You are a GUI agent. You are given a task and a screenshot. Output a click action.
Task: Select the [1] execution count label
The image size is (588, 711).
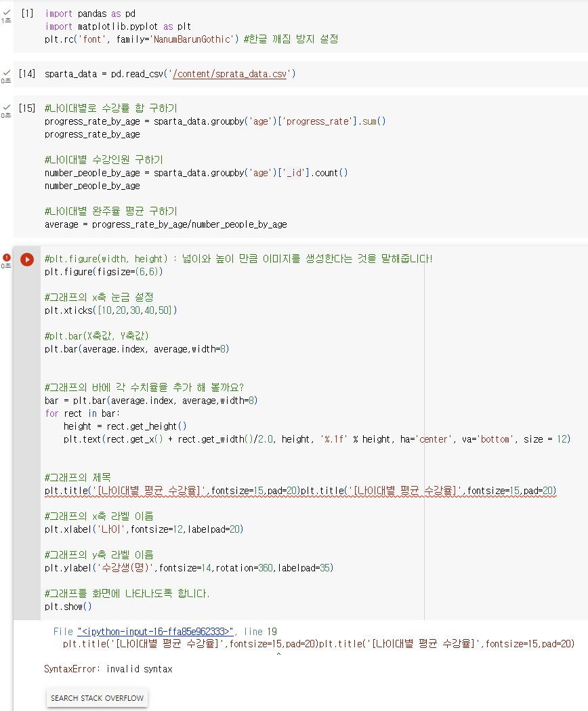pyautogui.click(x=27, y=14)
